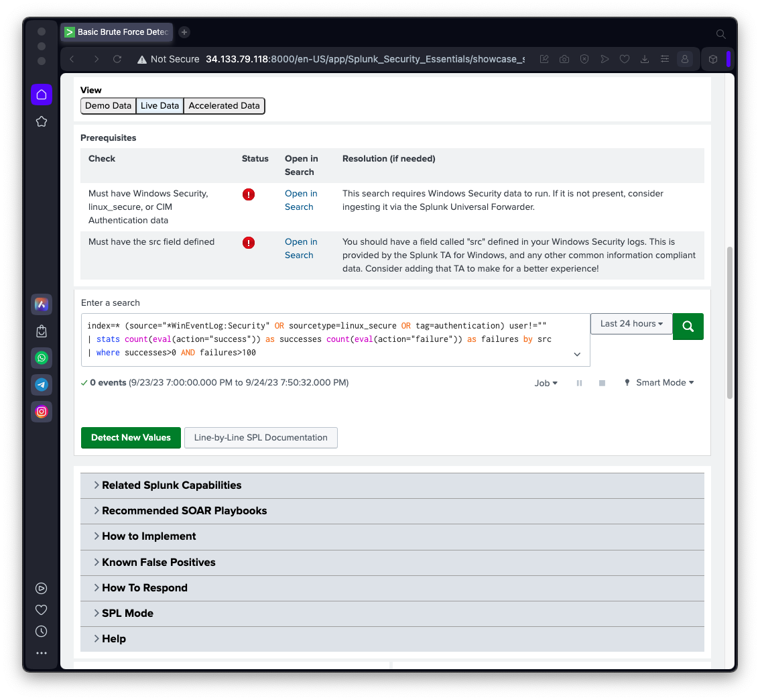The image size is (760, 700).
Task: Select the Basic Brute Force Detection tab
Action: coord(117,32)
